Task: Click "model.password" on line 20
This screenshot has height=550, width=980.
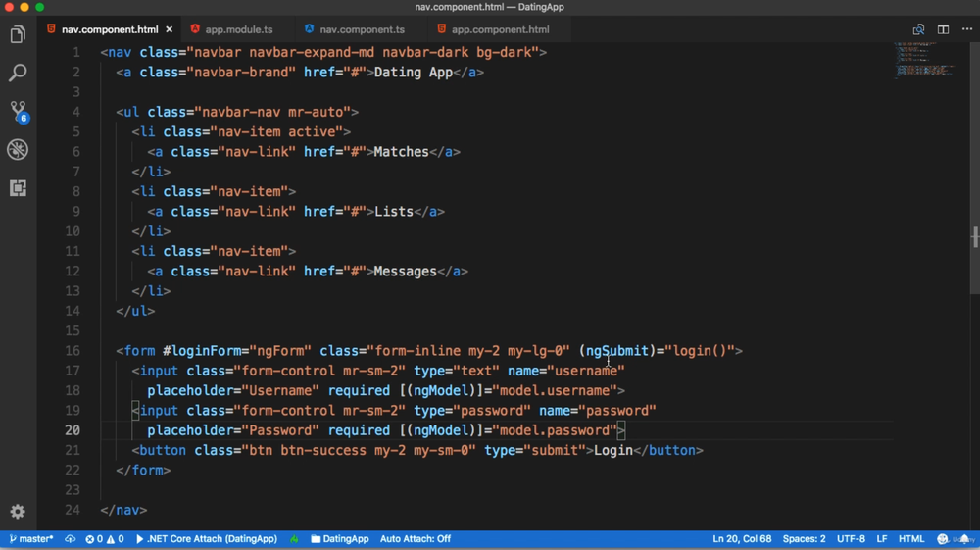Action: (x=555, y=430)
